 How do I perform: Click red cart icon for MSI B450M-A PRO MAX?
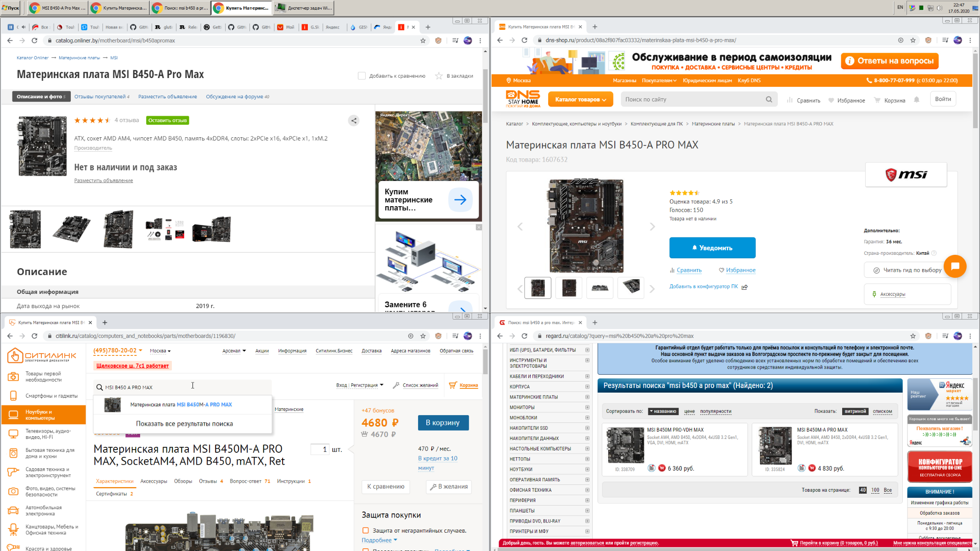pos(812,468)
